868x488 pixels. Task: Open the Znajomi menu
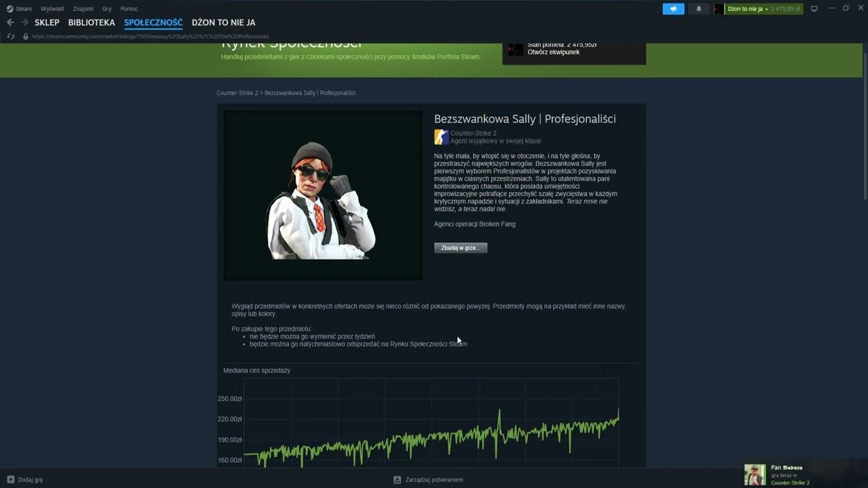(83, 9)
